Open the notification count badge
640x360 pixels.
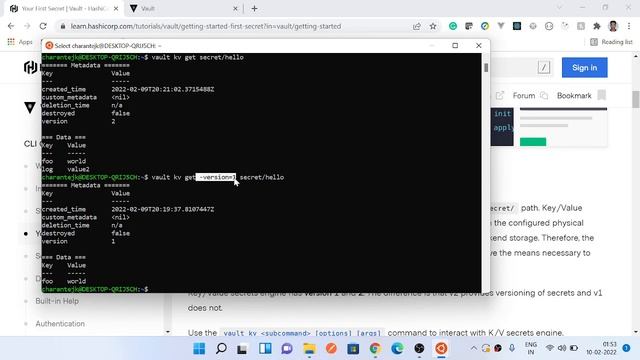click(x=626, y=348)
